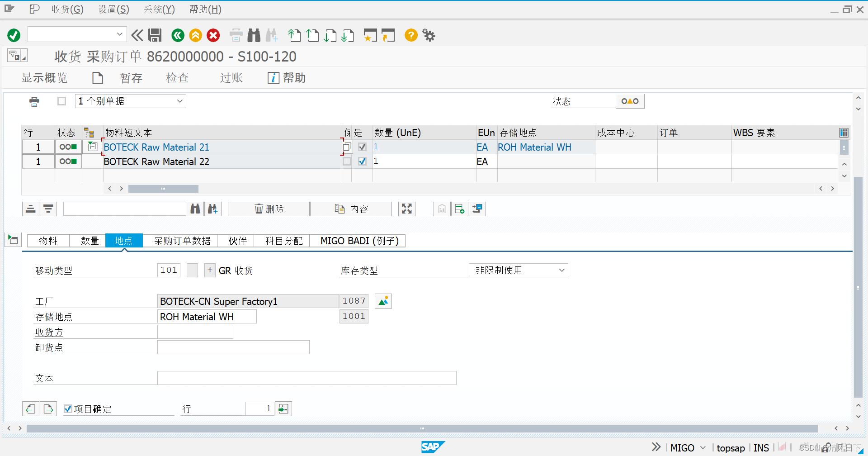Click the command field collapse chevron icon
The width and height of the screenshot is (868, 456).
137,35
